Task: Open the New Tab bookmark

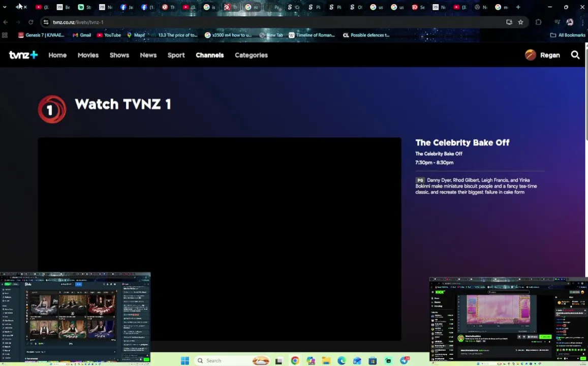Action: click(x=271, y=35)
